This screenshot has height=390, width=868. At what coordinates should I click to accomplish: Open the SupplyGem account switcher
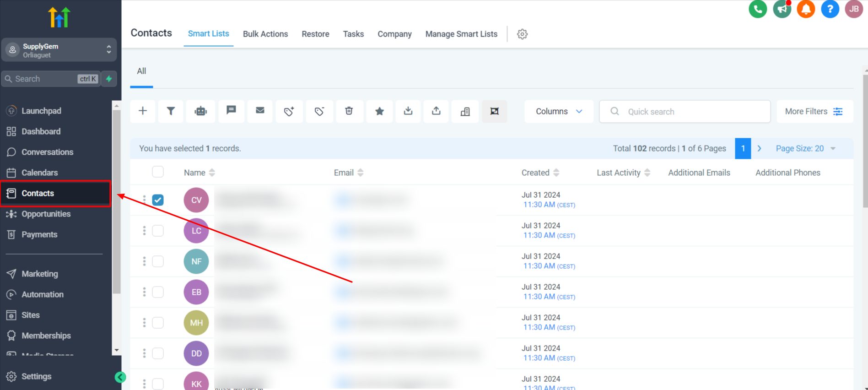(x=59, y=50)
